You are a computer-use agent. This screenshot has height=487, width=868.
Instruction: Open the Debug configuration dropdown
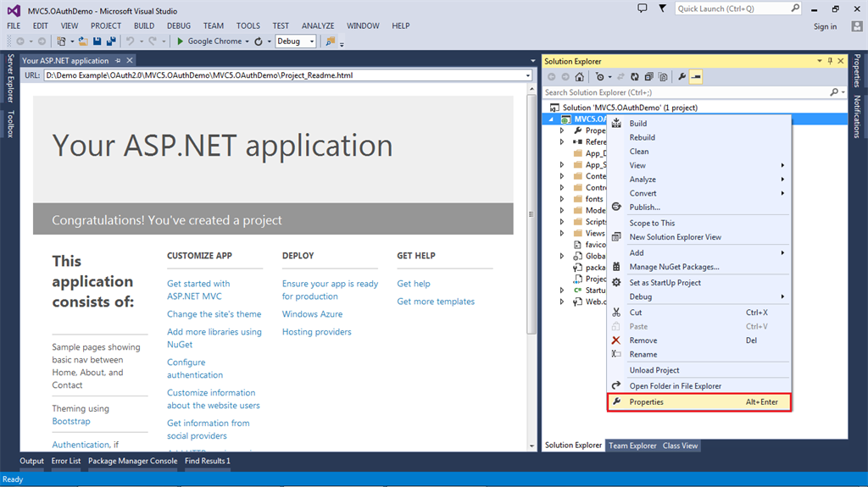tap(311, 41)
